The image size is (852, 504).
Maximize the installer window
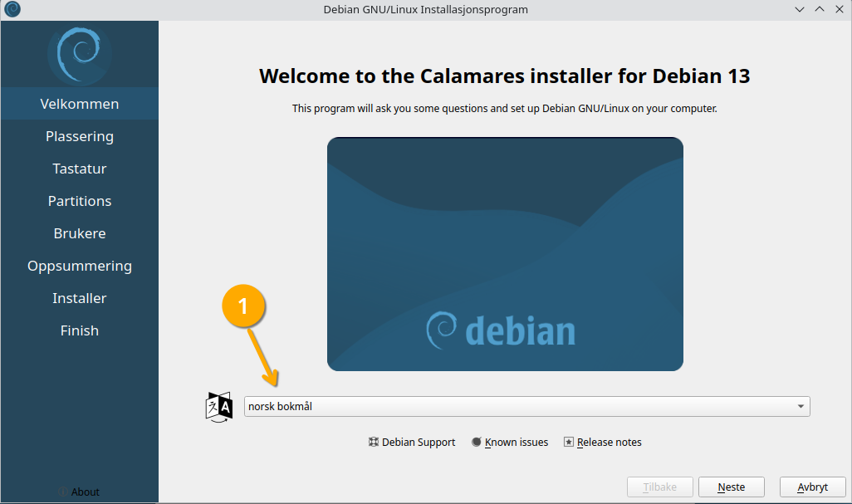click(820, 9)
